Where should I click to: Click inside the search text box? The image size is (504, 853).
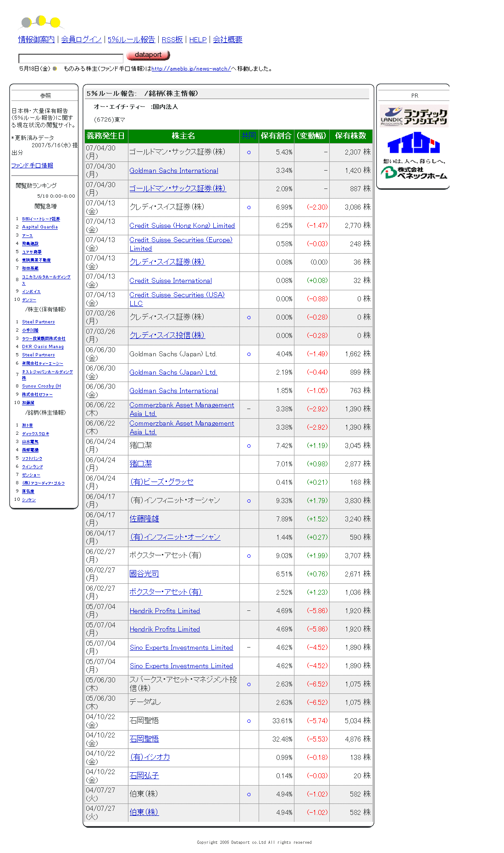(x=71, y=58)
